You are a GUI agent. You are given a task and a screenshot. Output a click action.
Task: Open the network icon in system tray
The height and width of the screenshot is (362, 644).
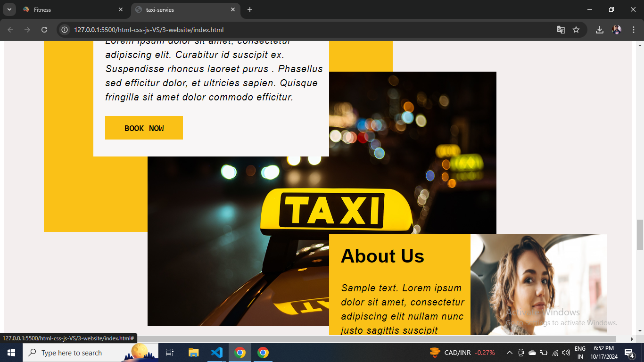coord(555,353)
